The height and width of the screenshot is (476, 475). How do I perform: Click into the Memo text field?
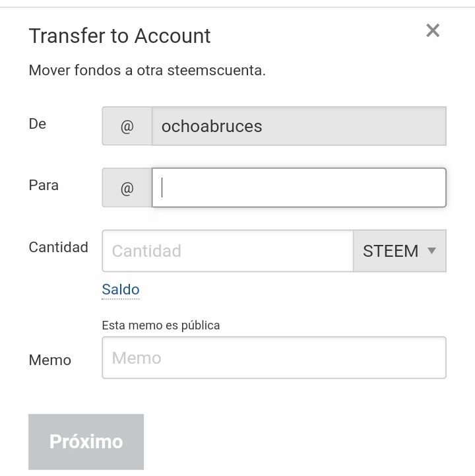coord(274,358)
